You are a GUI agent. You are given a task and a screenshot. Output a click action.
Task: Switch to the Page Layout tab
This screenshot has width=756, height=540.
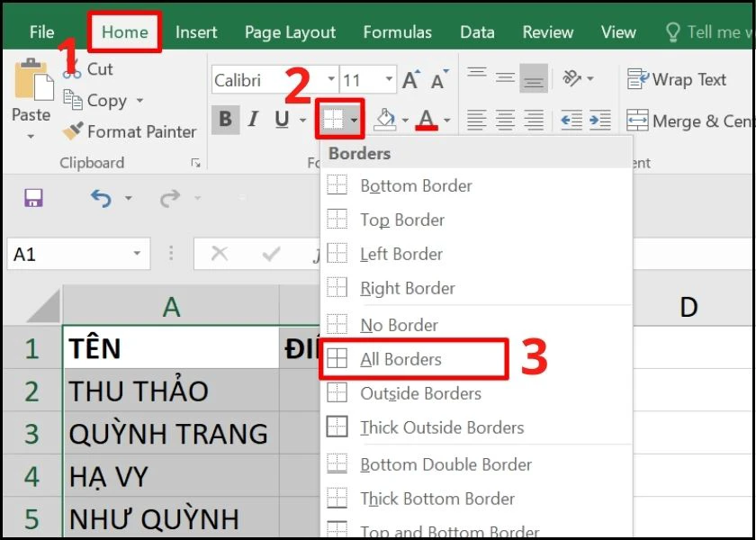(290, 32)
